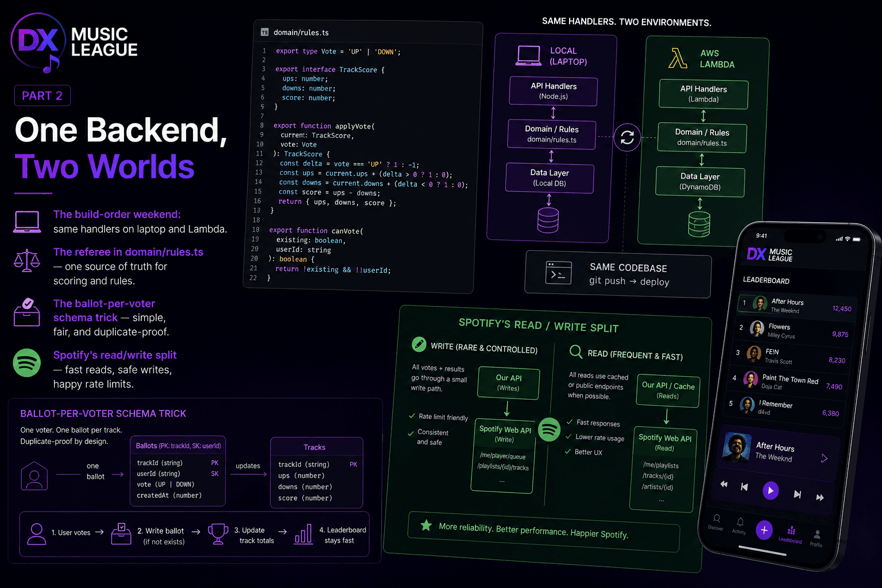The image size is (882, 588).
Task: Click the yellow AWS Lambda icon
Action: point(678,59)
